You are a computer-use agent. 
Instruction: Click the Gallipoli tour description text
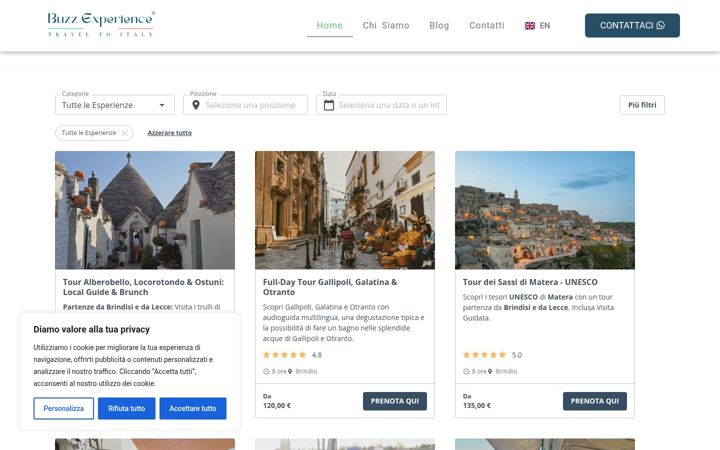point(343,323)
